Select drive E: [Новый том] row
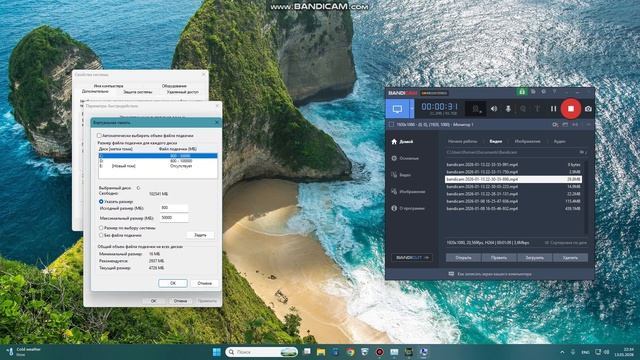640x360 pixels. (x=158, y=166)
